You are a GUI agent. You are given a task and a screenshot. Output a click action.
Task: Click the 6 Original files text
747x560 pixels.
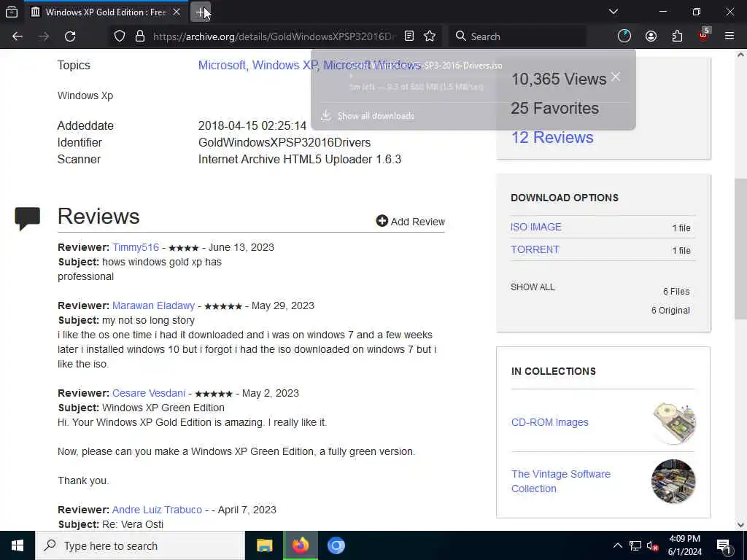[670, 311]
